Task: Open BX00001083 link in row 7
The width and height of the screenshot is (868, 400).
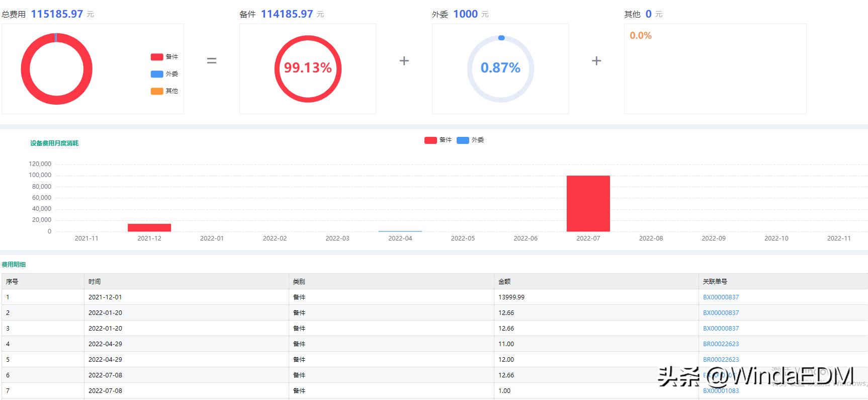Action: pos(721,391)
